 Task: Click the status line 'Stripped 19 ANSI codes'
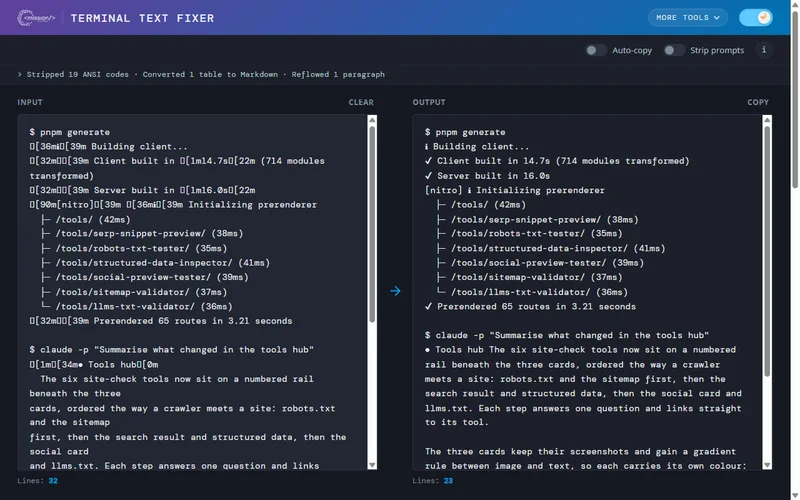pyautogui.click(x=78, y=74)
